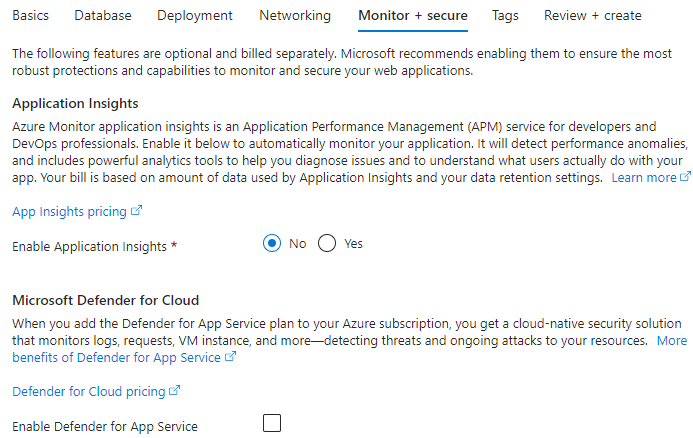The image size is (693, 438).
Task: Go to the Deployment tab
Action: pos(195,15)
